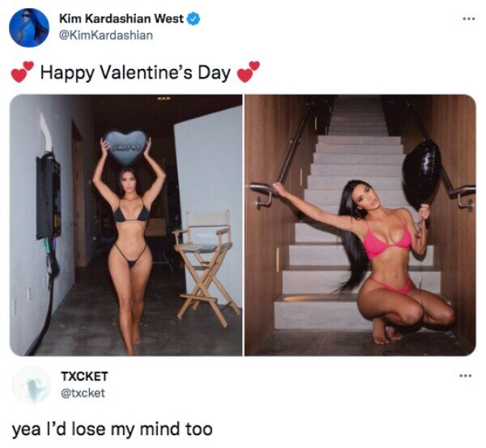Click the TXCKET profile avatar
Screen dimensions: 486x448
(x=32, y=385)
